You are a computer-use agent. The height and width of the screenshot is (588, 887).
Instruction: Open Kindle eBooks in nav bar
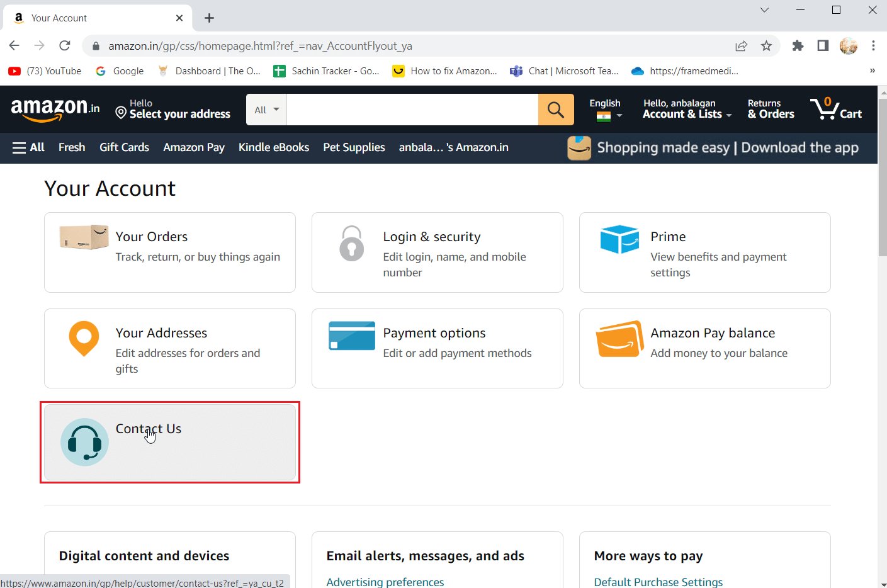tap(274, 147)
